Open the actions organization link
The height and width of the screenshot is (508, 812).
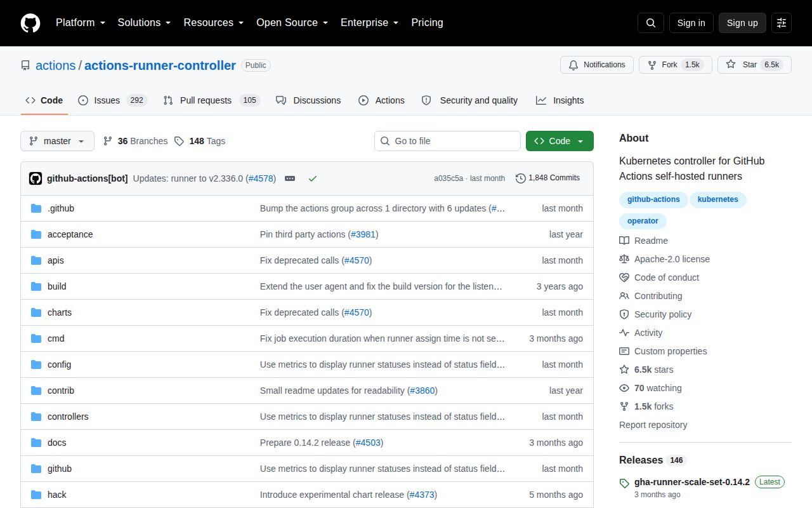[x=55, y=65]
